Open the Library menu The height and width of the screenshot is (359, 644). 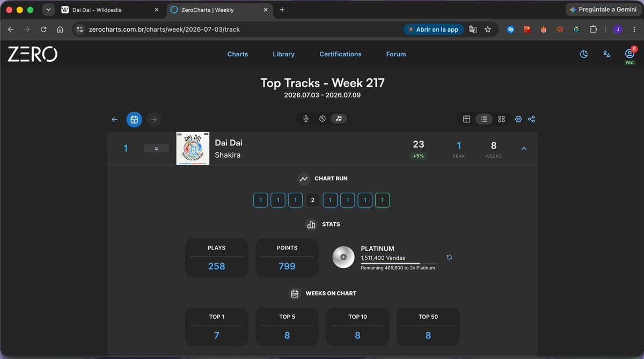tap(283, 54)
